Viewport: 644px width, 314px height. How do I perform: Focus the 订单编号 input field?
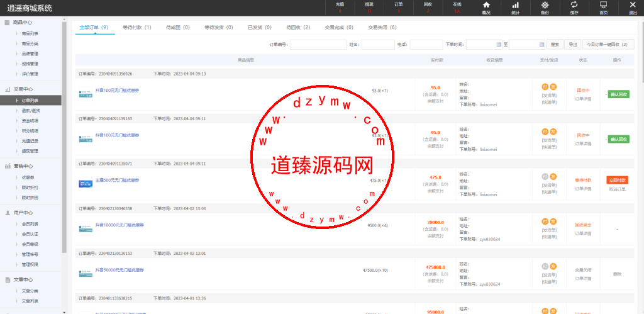(x=318, y=45)
